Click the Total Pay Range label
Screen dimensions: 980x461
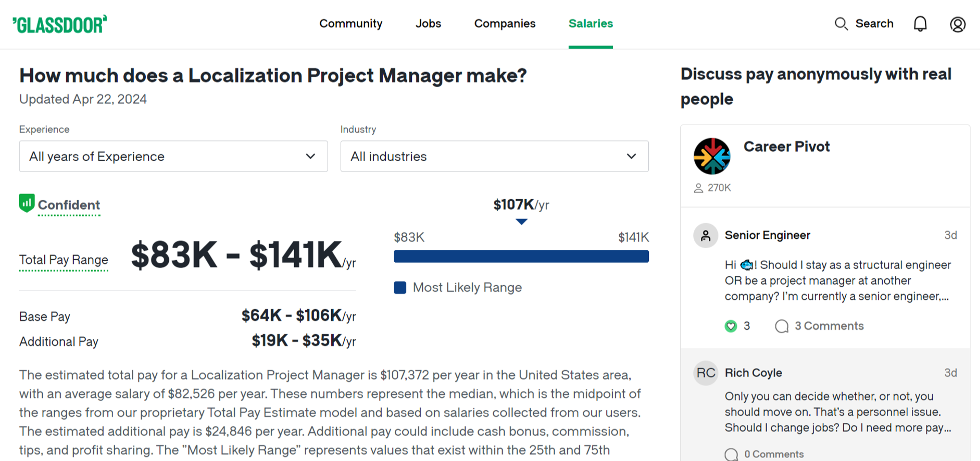(63, 260)
